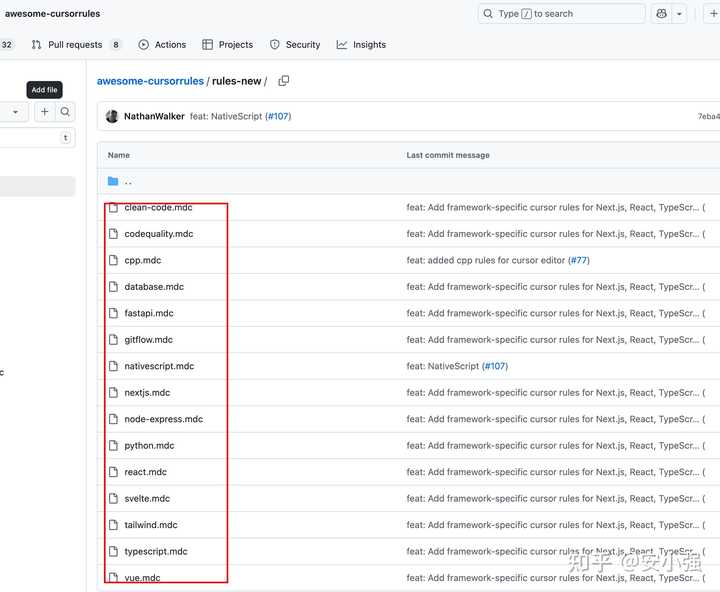720x592 pixels.
Task: Open the nativescript.mdc file
Action: [159, 366]
